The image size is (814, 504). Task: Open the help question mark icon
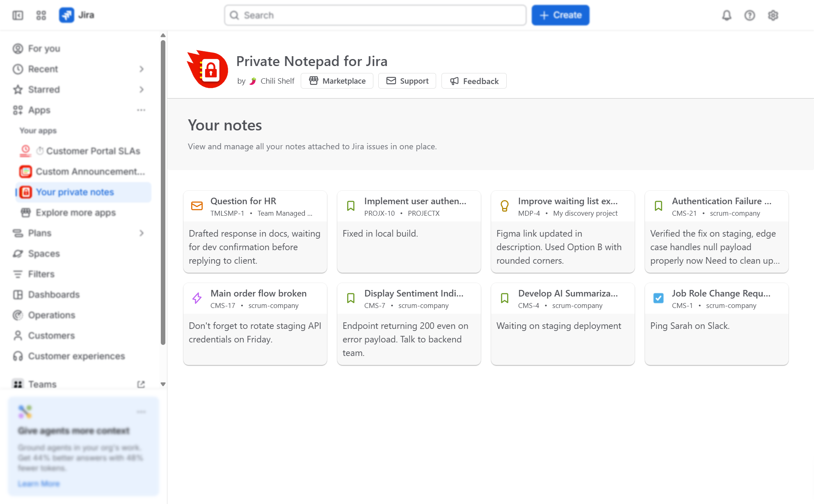pos(750,15)
